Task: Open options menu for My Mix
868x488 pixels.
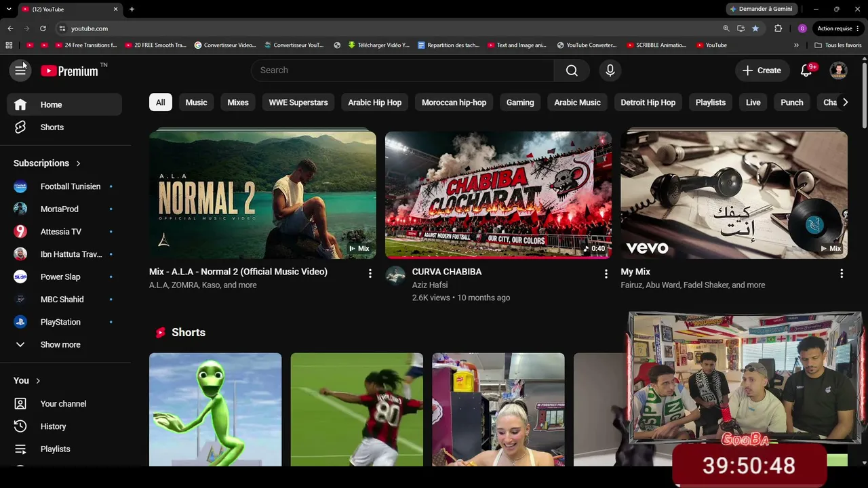Action: pos(842,273)
